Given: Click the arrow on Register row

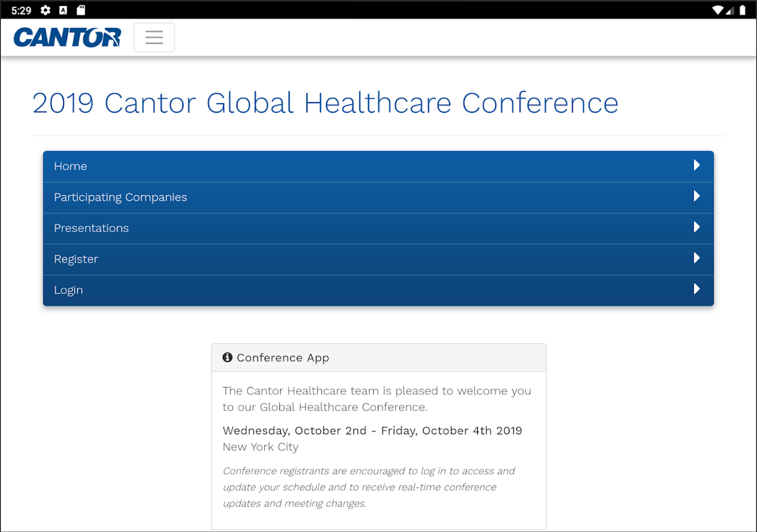Looking at the screenshot, I should tap(696, 258).
